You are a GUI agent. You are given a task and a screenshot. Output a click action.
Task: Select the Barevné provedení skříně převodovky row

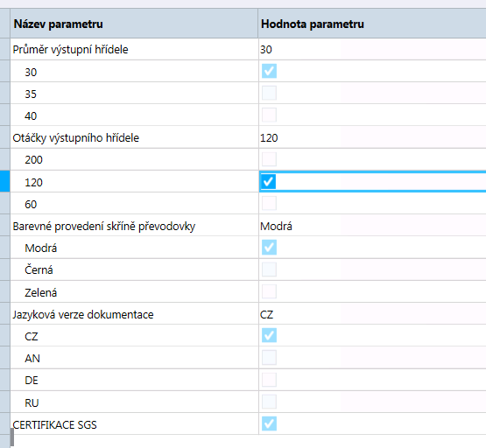click(248, 227)
